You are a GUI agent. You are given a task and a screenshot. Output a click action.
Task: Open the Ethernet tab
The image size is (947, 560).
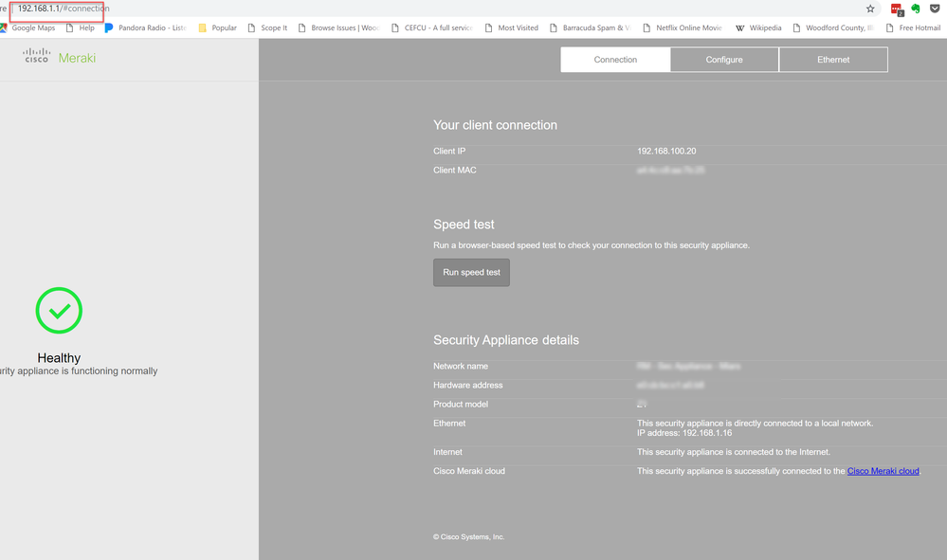(x=833, y=60)
